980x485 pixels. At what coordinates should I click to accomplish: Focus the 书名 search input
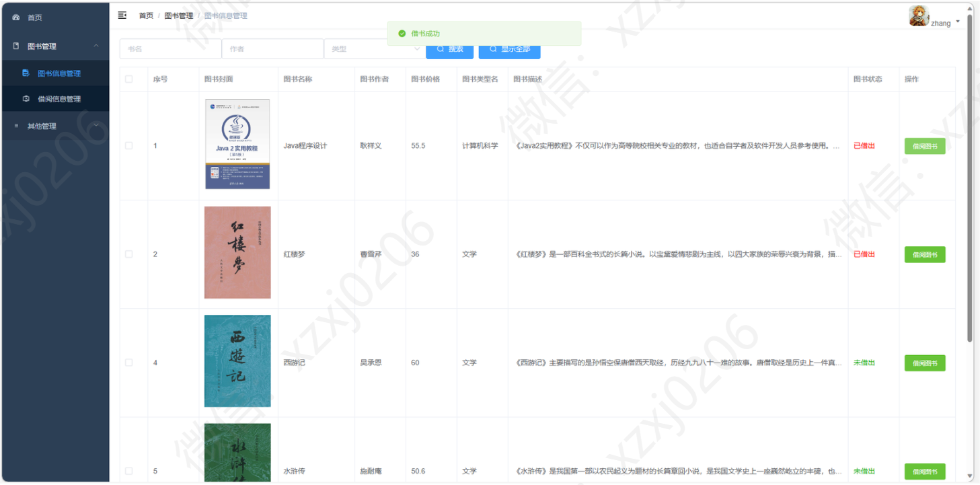[x=171, y=49]
